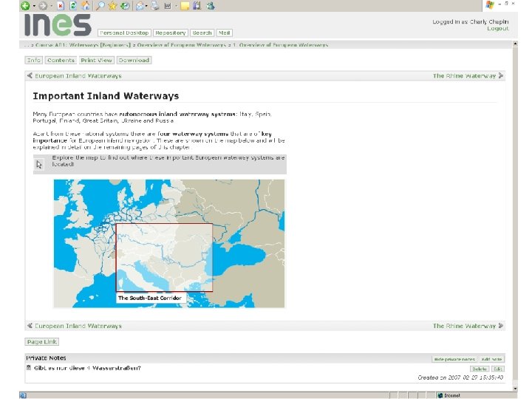532x399 pixels.
Task: Click the Home icon in browser toolbar
Action: (86, 5)
